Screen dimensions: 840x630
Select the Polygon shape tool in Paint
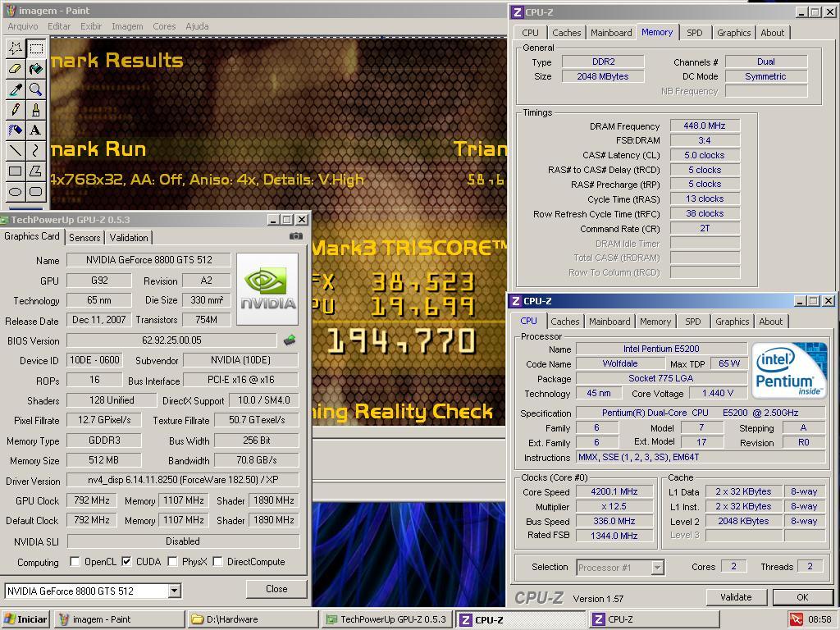point(36,171)
